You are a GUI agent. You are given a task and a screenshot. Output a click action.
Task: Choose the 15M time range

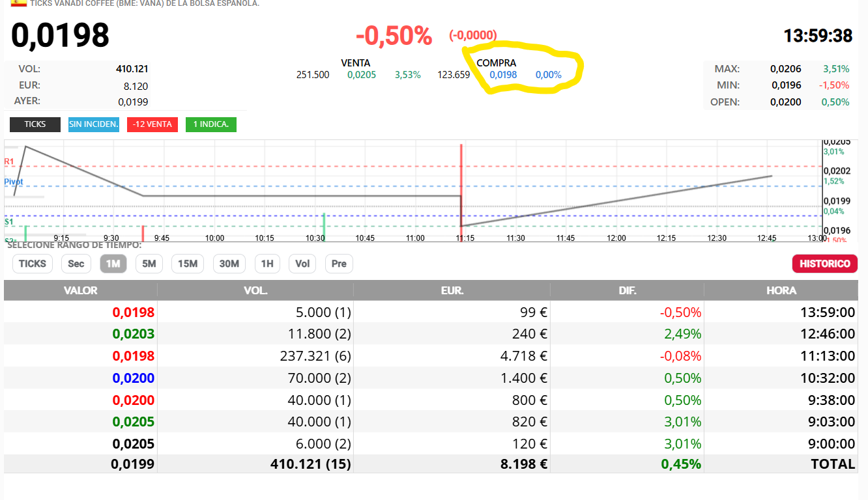tap(188, 264)
